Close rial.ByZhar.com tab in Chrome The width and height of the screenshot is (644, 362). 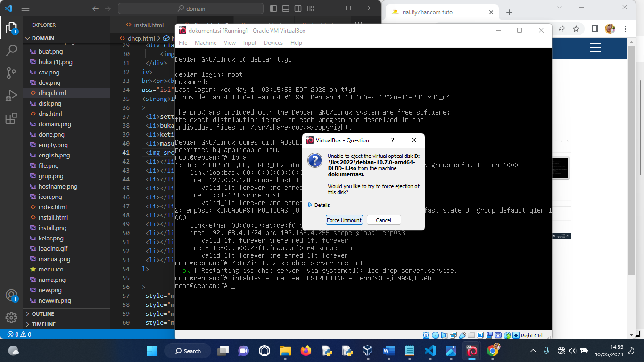coord(491,12)
